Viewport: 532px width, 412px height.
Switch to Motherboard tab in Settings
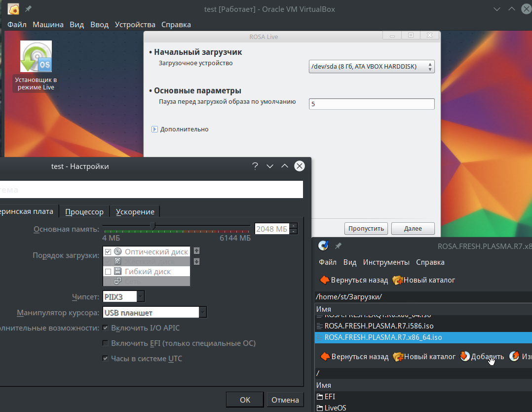[x=29, y=211]
